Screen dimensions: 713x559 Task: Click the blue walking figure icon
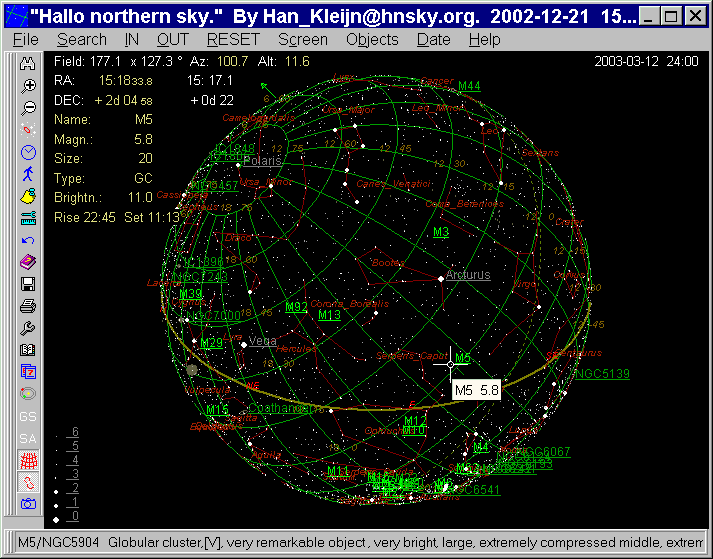(28, 174)
